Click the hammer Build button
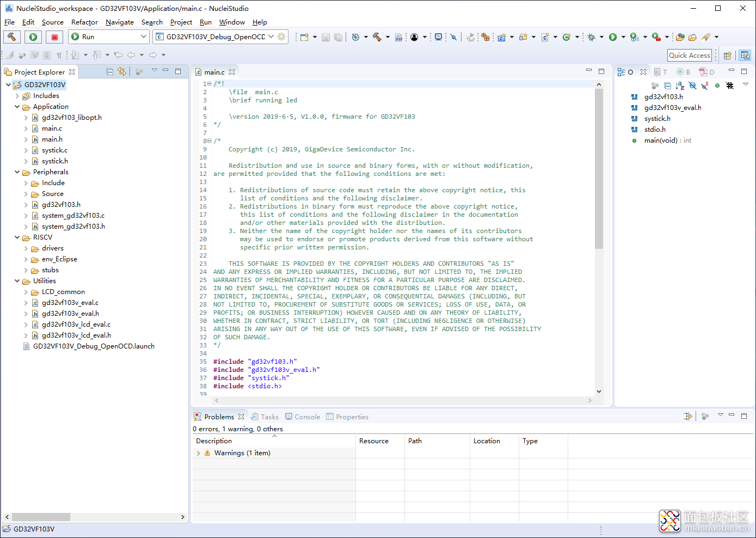Image resolution: width=756 pixels, height=538 pixels. pyautogui.click(x=12, y=37)
